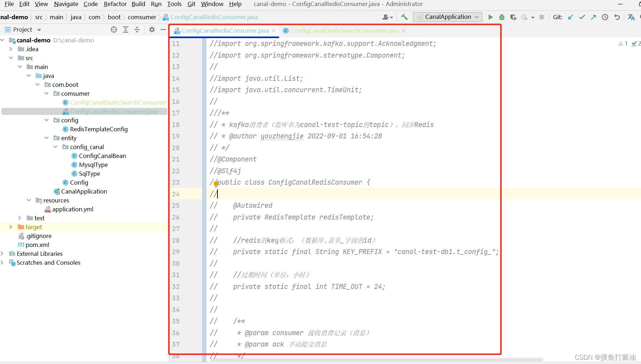Expand the test folder
Viewport: 641px width, 364px height.
coord(20,218)
